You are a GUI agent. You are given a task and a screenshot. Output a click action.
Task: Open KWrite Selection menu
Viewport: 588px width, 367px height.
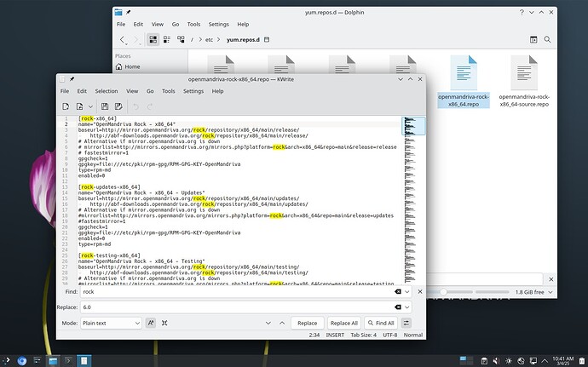pyautogui.click(x=107, y=91)
